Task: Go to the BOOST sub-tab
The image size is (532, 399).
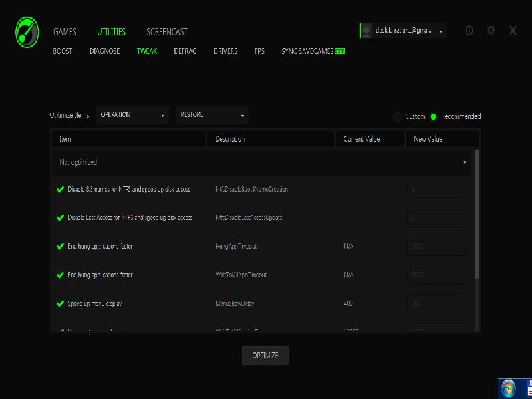Action: (63, 51)
